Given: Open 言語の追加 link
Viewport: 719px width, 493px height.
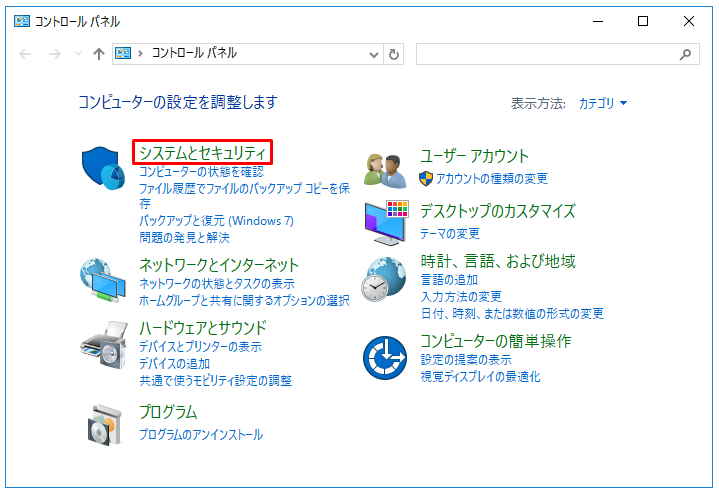Looking at the screenshot, I should [449, 279].
